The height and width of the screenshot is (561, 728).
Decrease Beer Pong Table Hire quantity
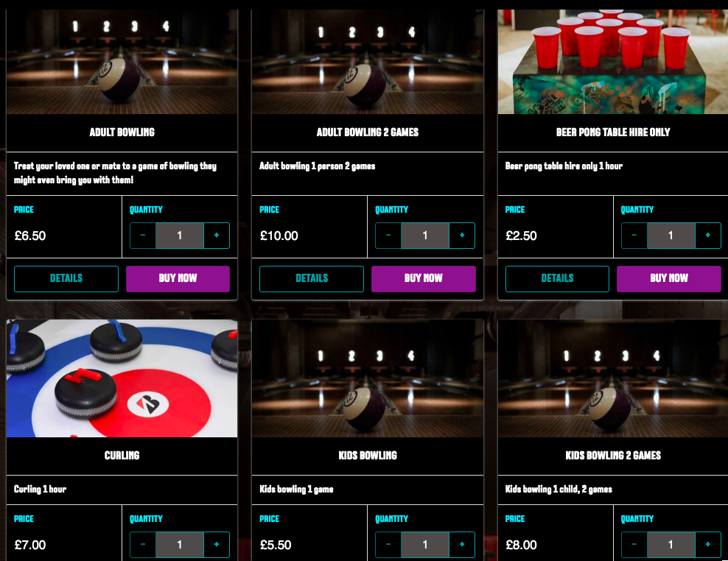tap(634, 236)
